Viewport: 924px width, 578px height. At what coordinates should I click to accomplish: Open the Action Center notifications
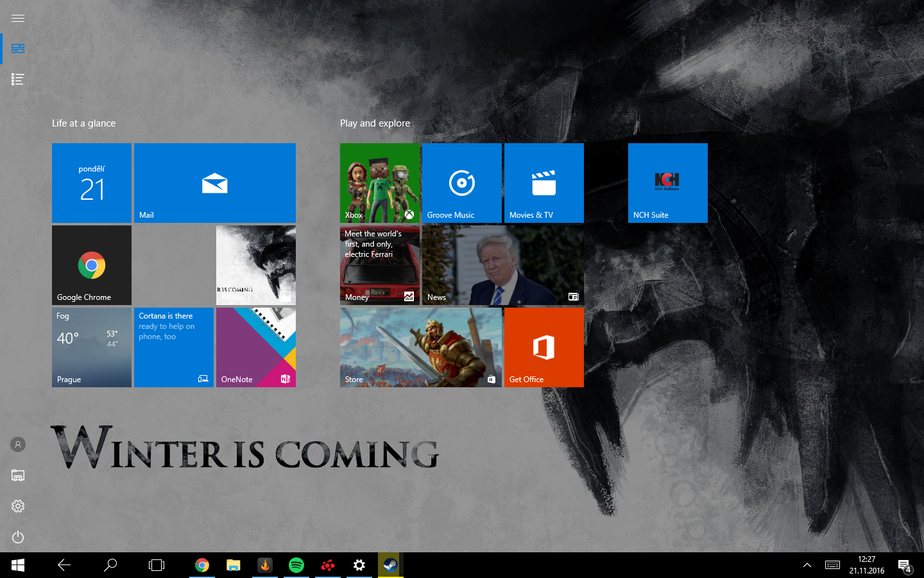pos(905,565)
